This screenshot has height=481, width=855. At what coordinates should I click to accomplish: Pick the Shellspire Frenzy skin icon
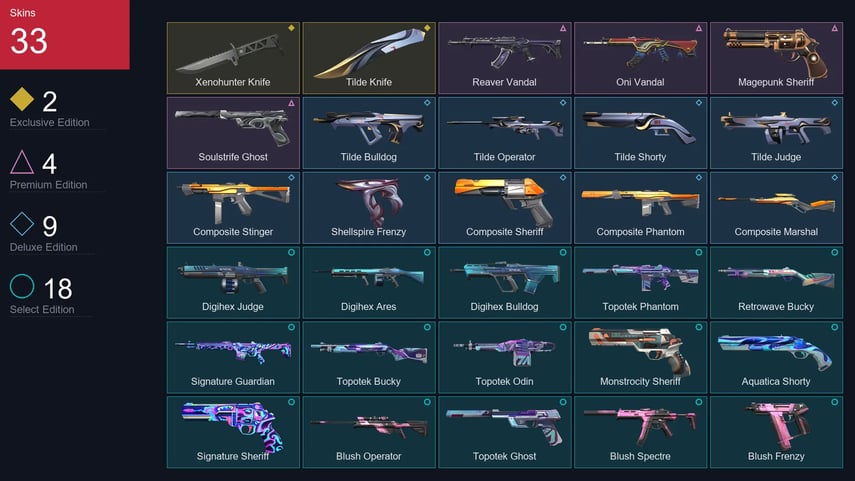coord(371,202)
